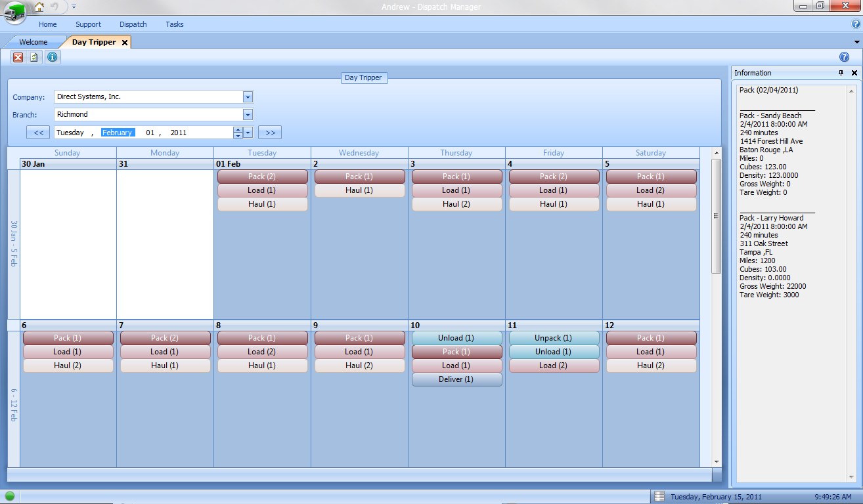Select Deliver (1) on February 10
Viewport: 863px width, 504px height.
pyautogui.click(x=456, y=379)
